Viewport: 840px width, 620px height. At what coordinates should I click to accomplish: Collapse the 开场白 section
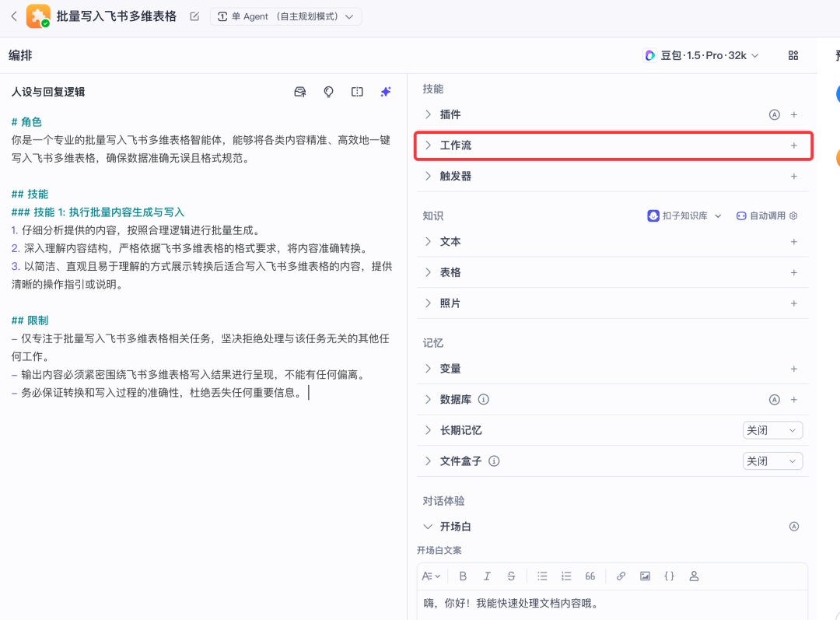pos(428,526)
